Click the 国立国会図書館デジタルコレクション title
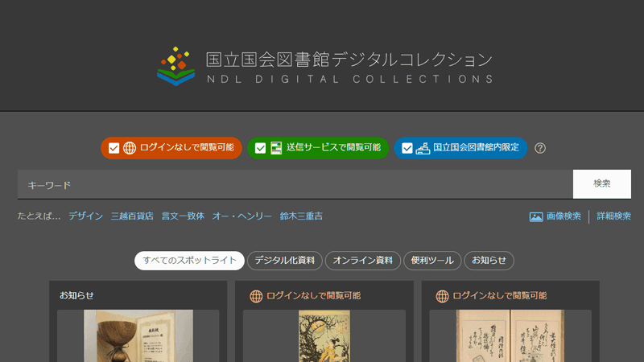Image resolution: width=644 pixels, height=362 pixels. coord(349,60)
